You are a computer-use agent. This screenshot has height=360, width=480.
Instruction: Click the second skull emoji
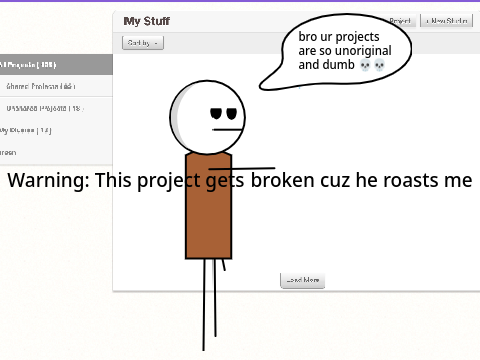click(379, 65)
